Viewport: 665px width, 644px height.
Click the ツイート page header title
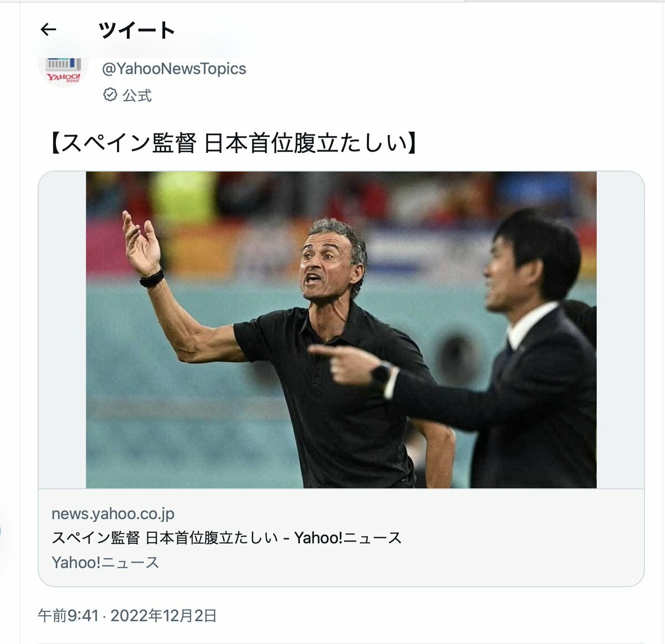pos(137,30)
